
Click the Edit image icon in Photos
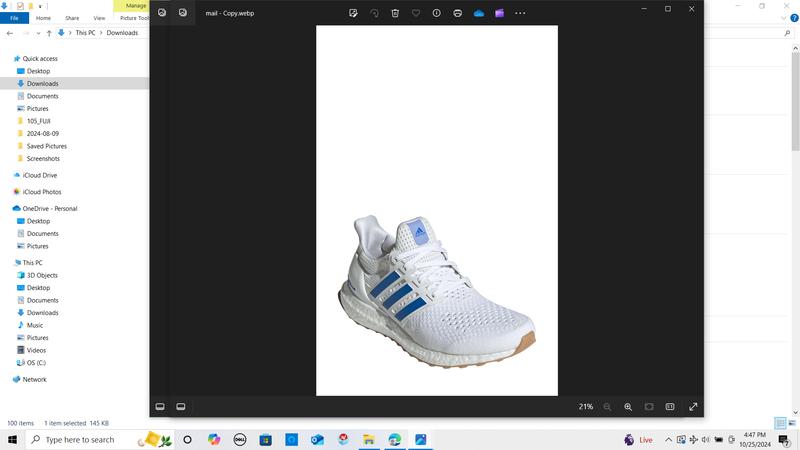coord(354,13)
